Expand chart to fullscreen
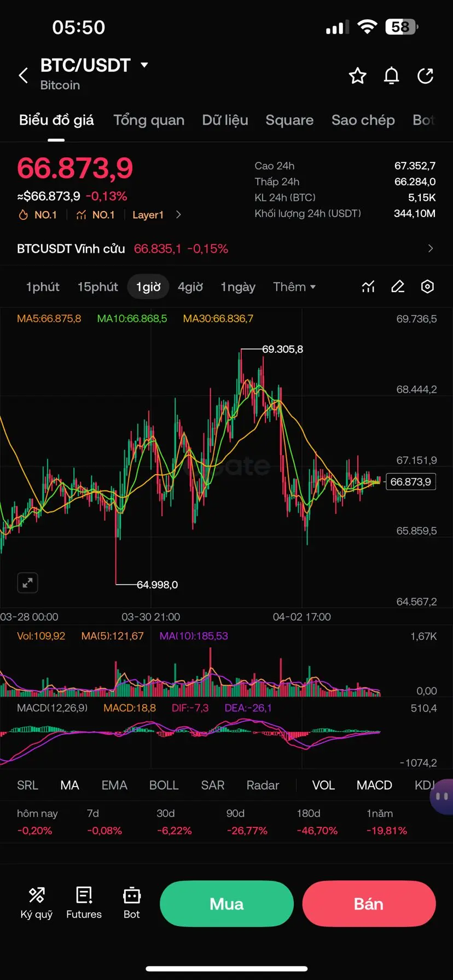 pos(27,582)
